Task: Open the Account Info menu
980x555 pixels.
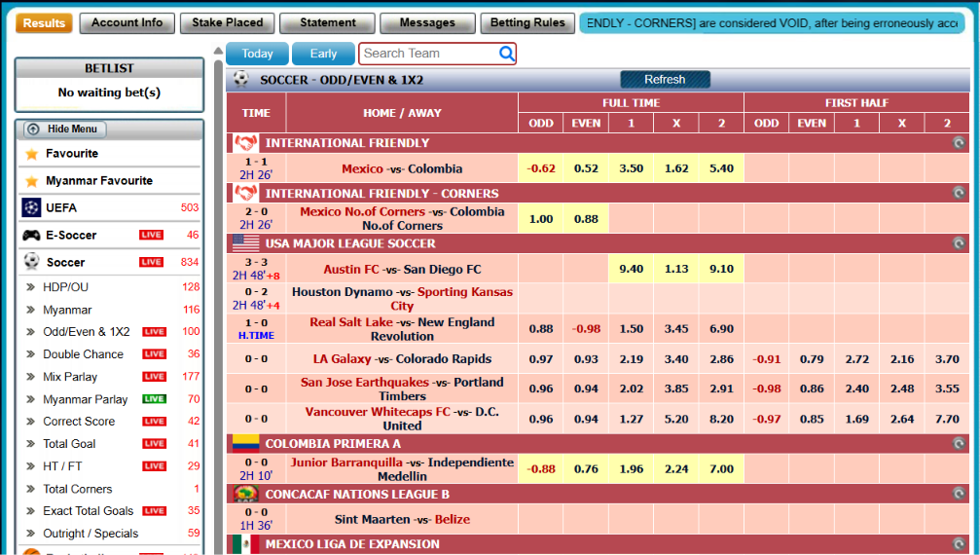Action: click(x=127, y=23)
